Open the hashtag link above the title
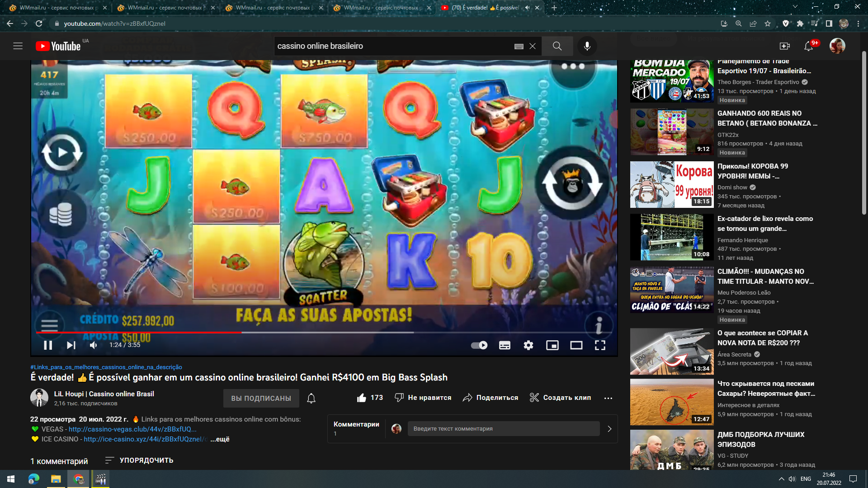This screenshot has height=488, width=868. [x=106, y=367]
